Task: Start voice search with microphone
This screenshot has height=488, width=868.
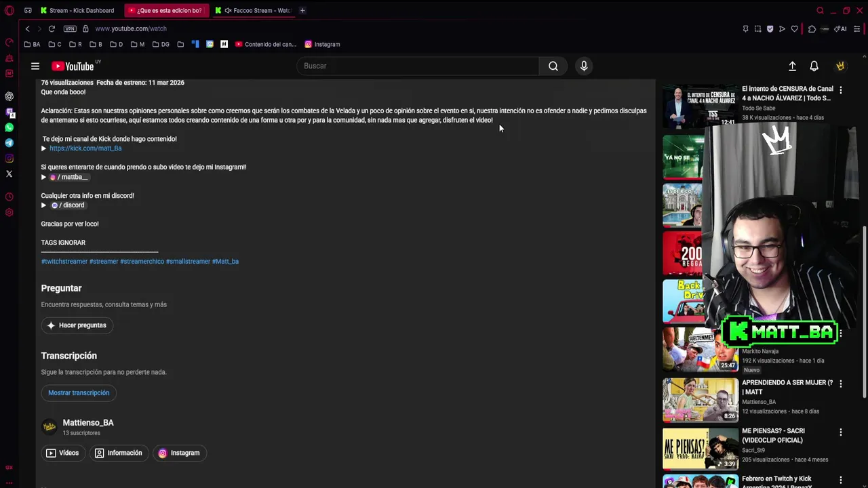Action: tap(584, 66)
